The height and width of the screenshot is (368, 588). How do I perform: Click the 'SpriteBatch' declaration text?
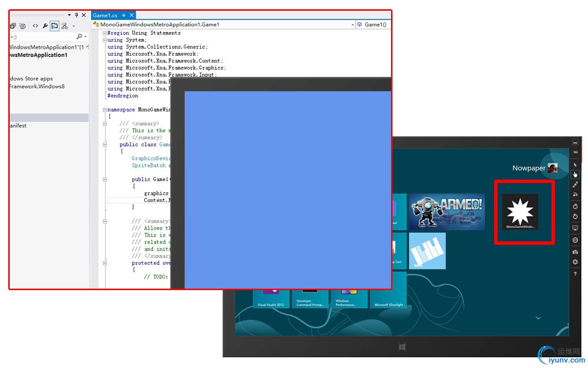tap(149, 166)
